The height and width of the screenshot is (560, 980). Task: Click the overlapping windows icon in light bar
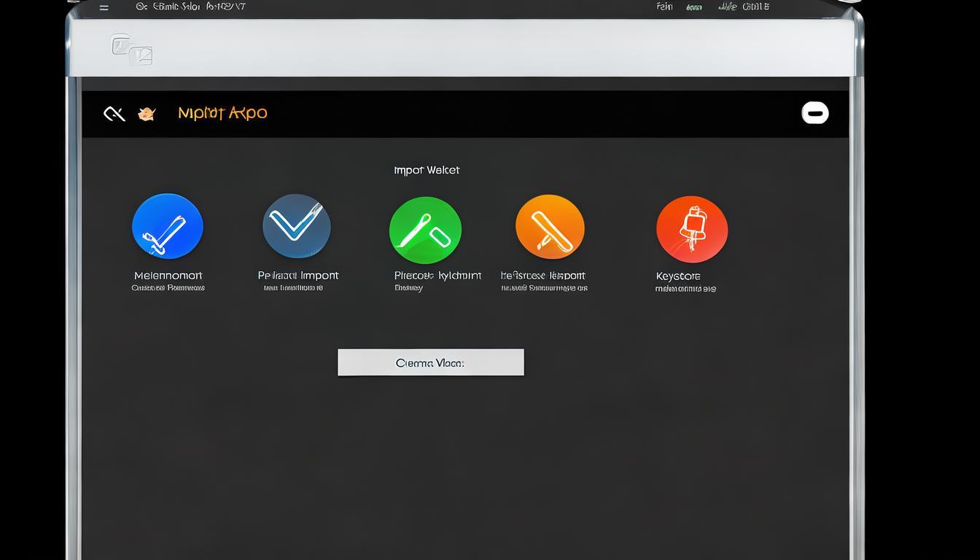[132, 50]
